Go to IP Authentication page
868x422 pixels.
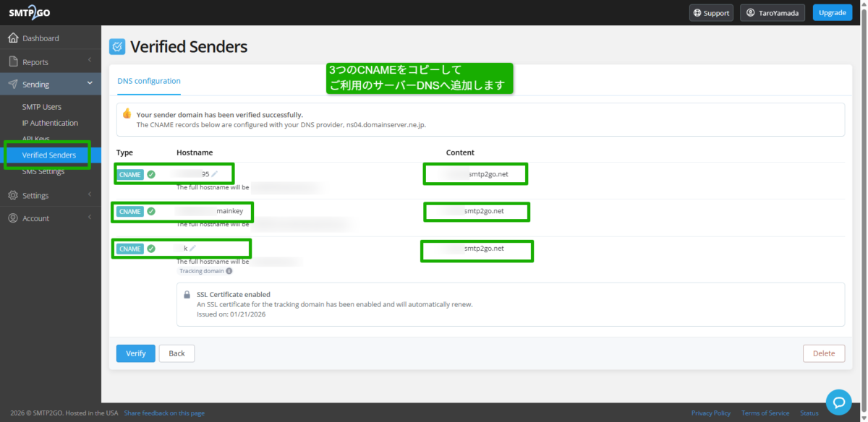coord(50,123)
